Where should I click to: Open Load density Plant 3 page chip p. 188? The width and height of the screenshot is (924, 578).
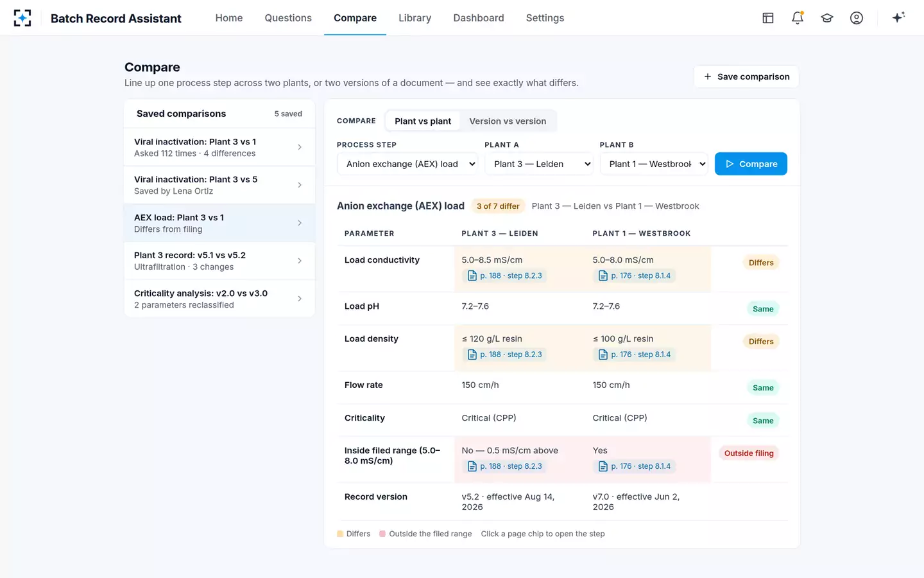pyautogui.click(x=504, y=355)
